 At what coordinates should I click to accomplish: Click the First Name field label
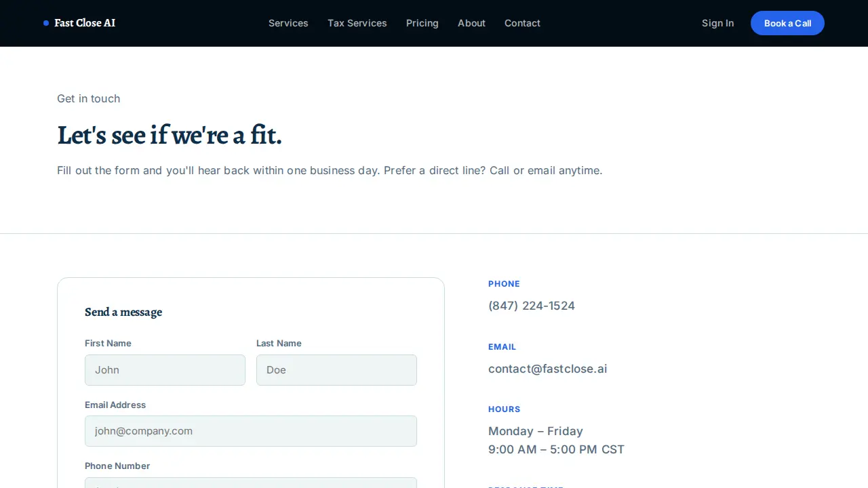(108, 343)
